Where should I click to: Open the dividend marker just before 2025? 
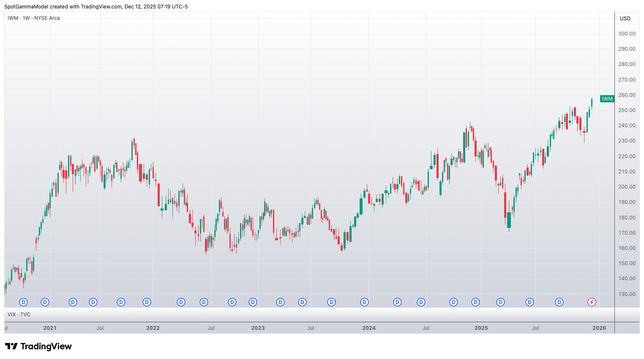click(475, 302)
